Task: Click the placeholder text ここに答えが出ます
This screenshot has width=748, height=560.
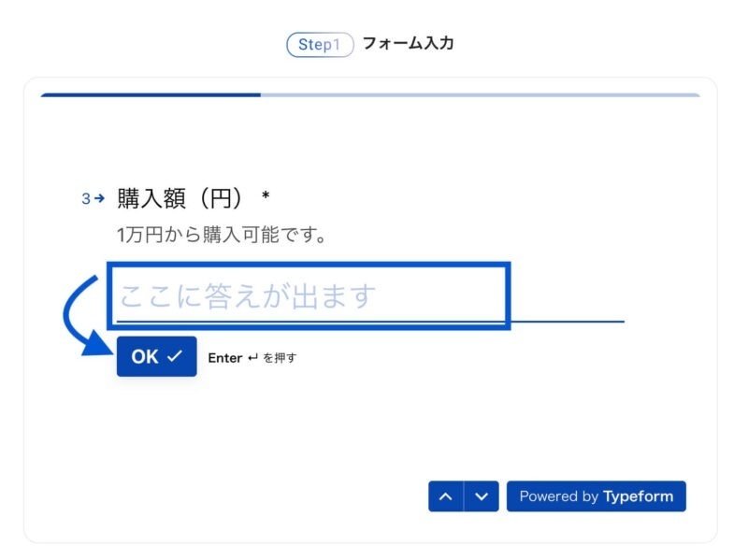Action: click(248, 295)
